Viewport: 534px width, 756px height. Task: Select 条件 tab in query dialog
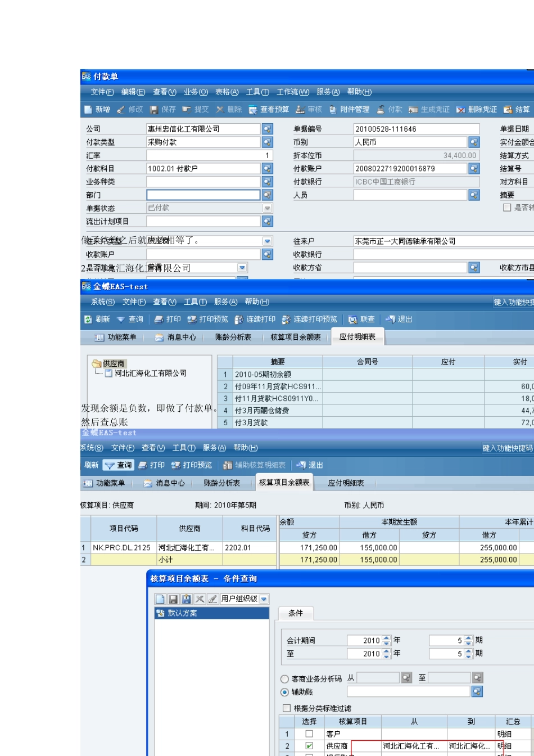pyautogui.click(x=296, y=613)
